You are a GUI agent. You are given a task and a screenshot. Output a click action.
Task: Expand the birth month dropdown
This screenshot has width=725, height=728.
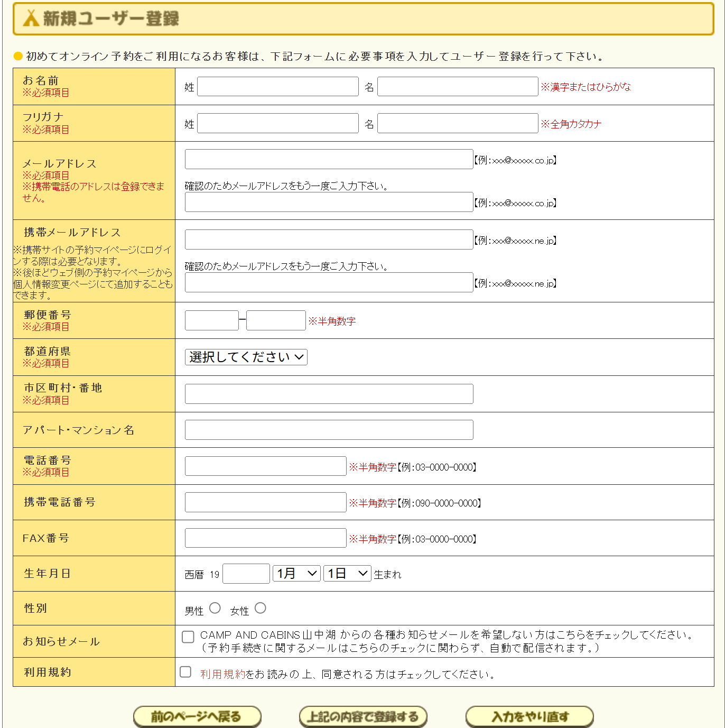296,574
